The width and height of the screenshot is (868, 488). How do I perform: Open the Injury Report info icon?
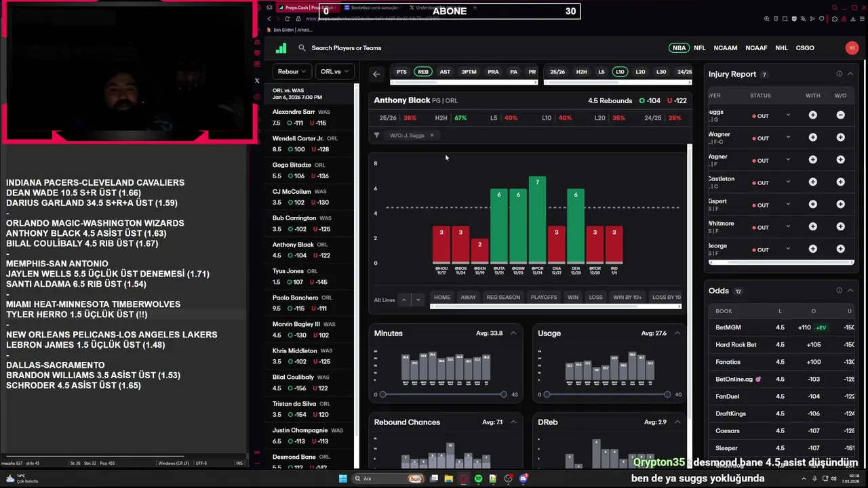tap(839, 74)
